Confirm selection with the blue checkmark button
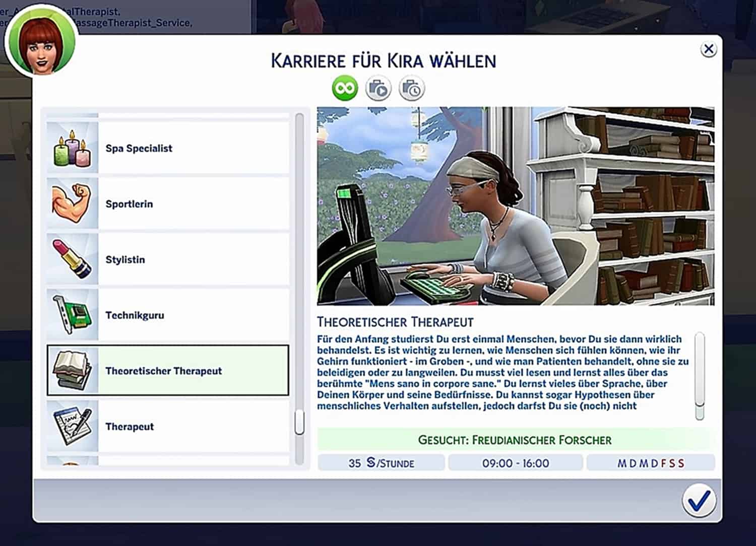756x546 pixels. [x=699, y=501]
